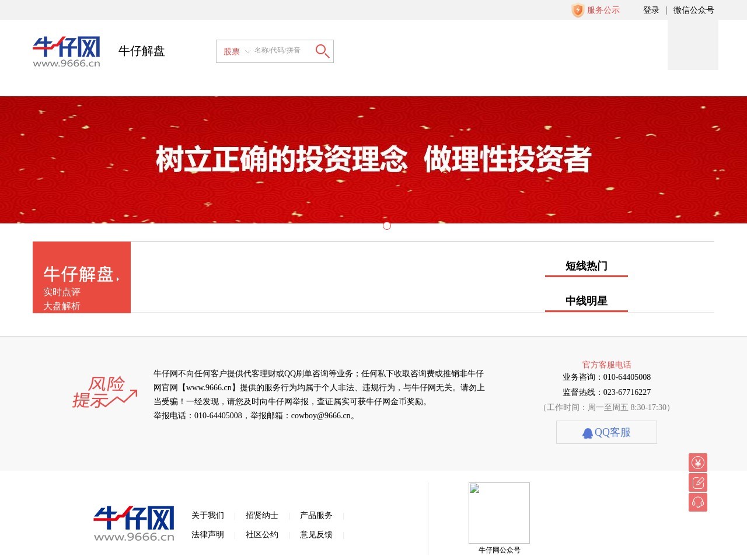Select the banner carousel indicator dot
The image size is (747, 560).
[x=387, y=226]
